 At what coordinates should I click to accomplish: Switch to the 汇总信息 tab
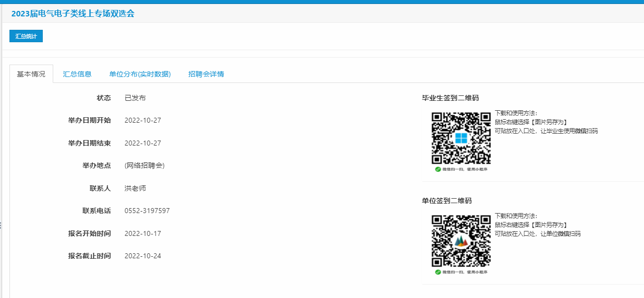[77, 74]
